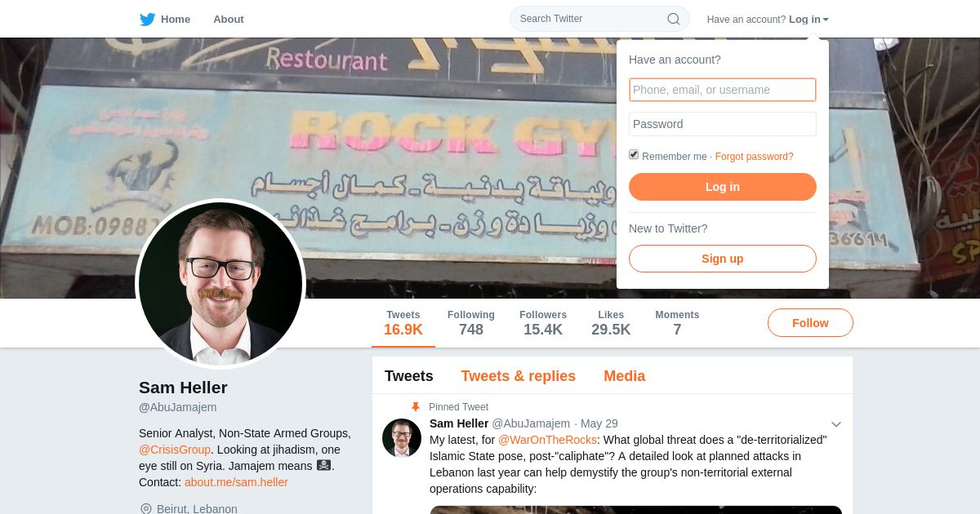The height and width of the screenshot is (514, 980).
Task: Switch to the Media tab
Action: pos(625,376)
